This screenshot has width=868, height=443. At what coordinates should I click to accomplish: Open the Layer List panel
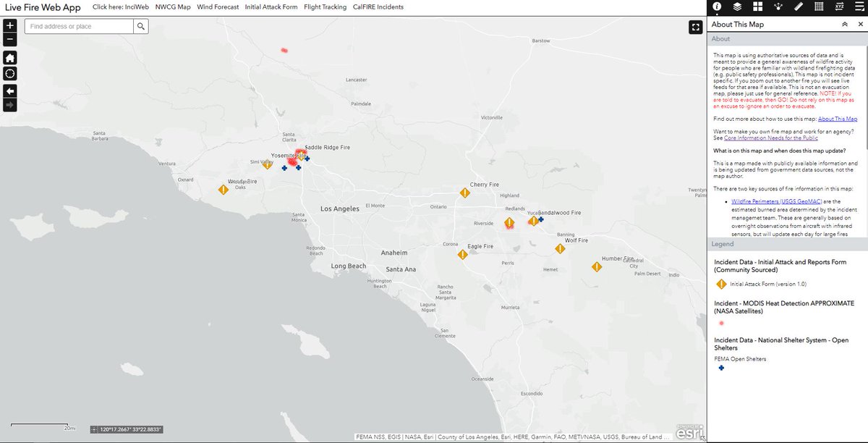(x=736, y=7)
